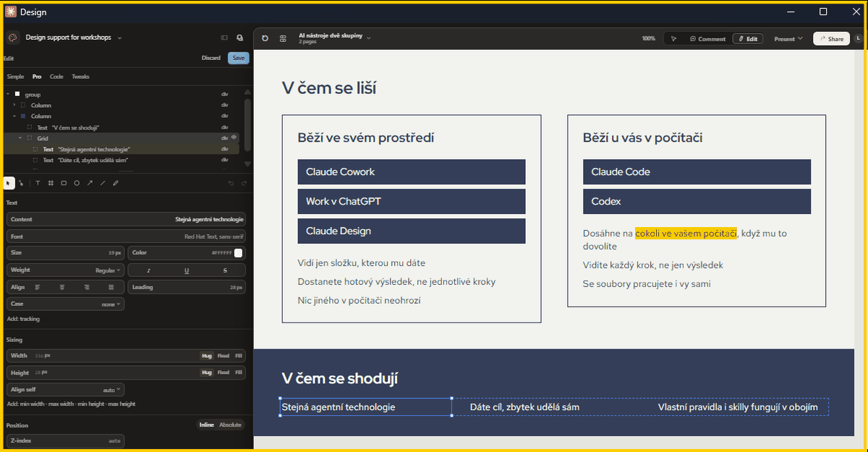The height and width of the screenshot is (452, 868).
Task: Collapse the group tree node
Action: 7,94
